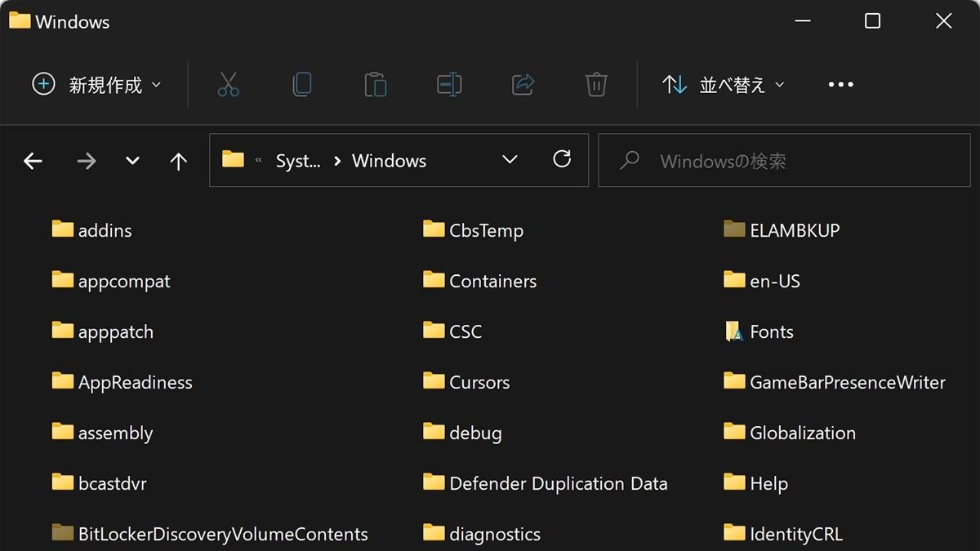Maximize the Windows Explorer window

[872, 21]
